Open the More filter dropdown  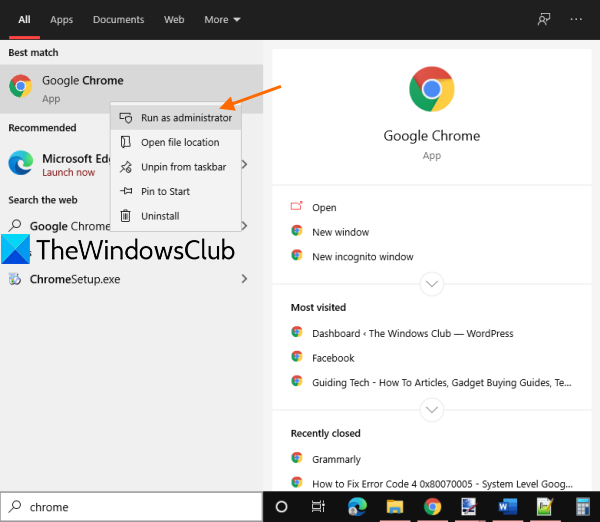pos(222,20)
